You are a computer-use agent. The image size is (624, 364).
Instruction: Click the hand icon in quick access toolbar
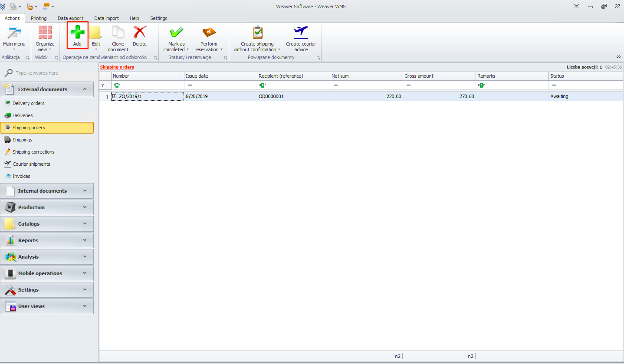click(30, 7)
